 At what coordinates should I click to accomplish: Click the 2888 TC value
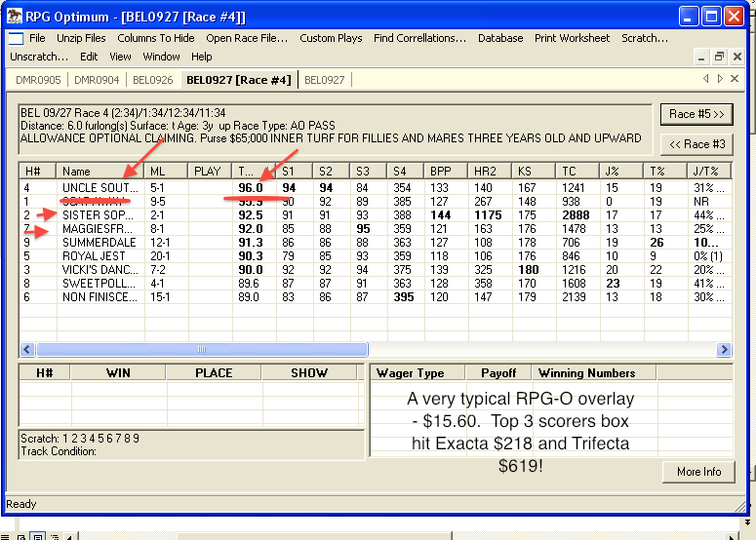(x=576, y=215)
